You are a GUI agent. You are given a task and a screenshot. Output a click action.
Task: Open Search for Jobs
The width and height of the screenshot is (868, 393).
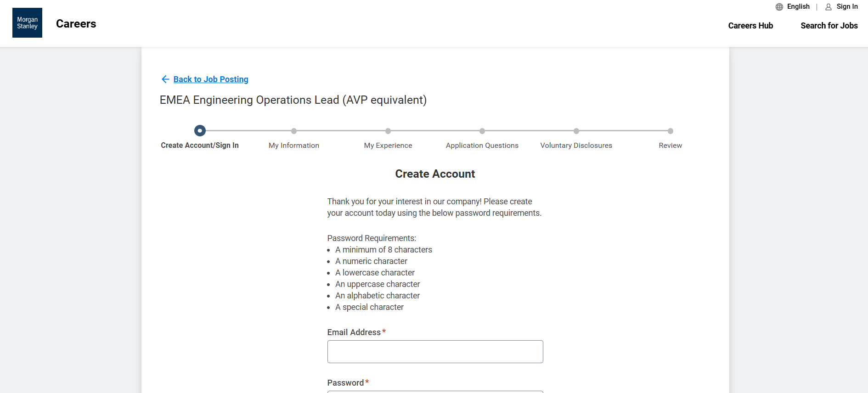pyautogui.click(x=829, y=26)
